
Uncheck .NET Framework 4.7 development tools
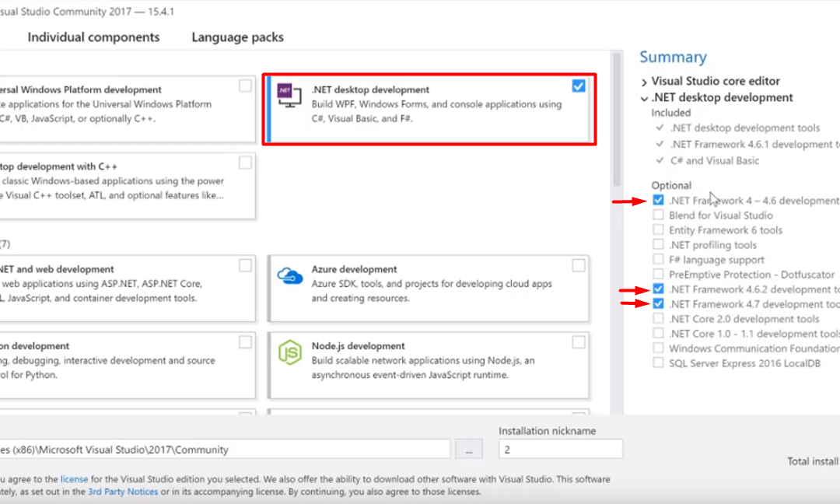pyautogui.click(x=658, y=303)
